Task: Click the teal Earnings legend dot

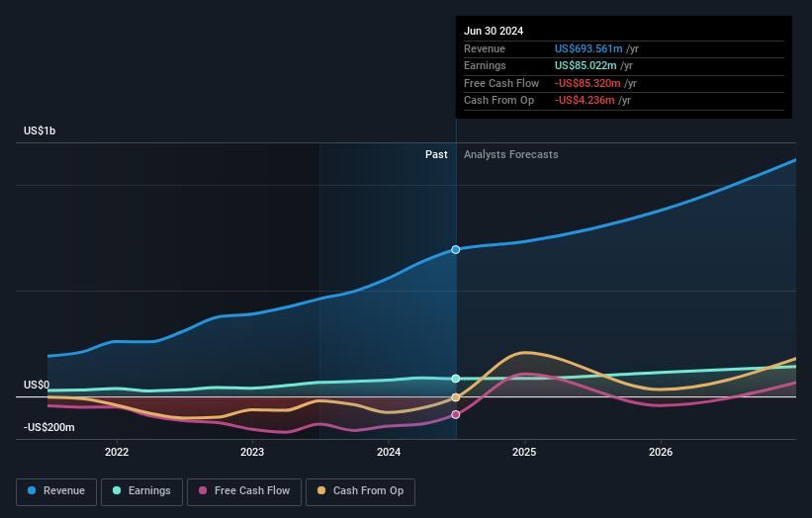Action: click(x=117, y=491)
